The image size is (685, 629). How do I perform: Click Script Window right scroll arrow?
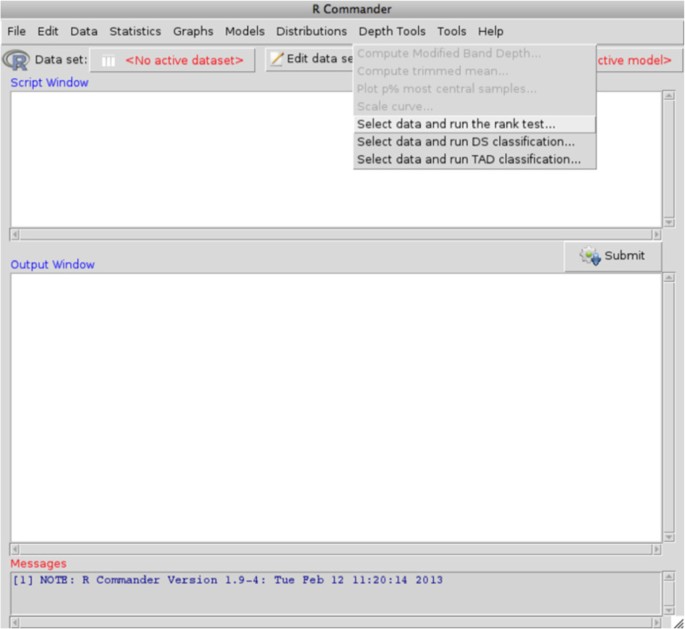pyautogui.click(x=656, y=235)
